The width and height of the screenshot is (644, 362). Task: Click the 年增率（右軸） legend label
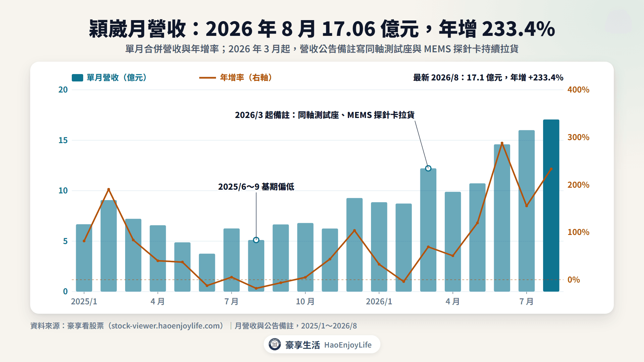click(247, 78)
